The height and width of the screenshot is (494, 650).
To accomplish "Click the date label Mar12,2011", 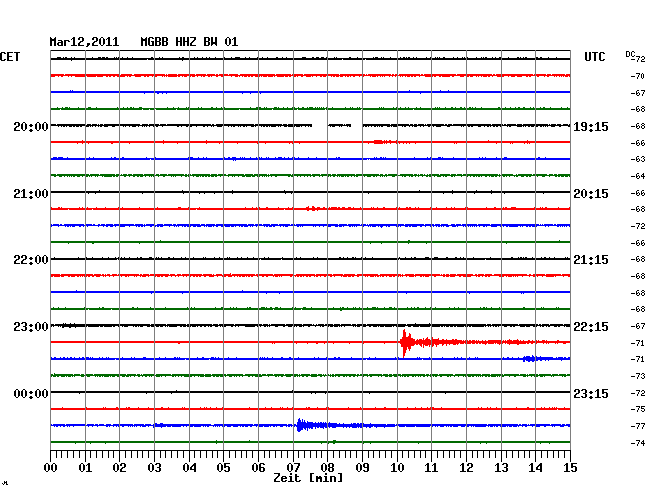I will click(x=84, y=42).
